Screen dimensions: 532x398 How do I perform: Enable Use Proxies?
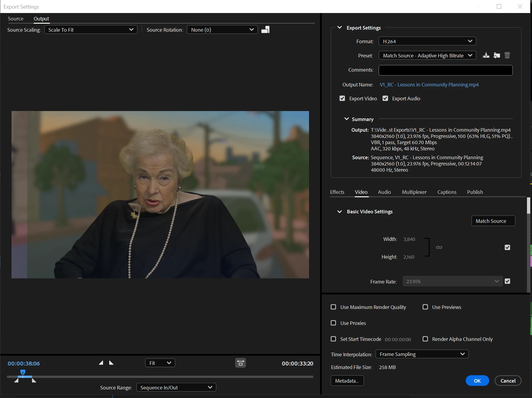point(333,323)
